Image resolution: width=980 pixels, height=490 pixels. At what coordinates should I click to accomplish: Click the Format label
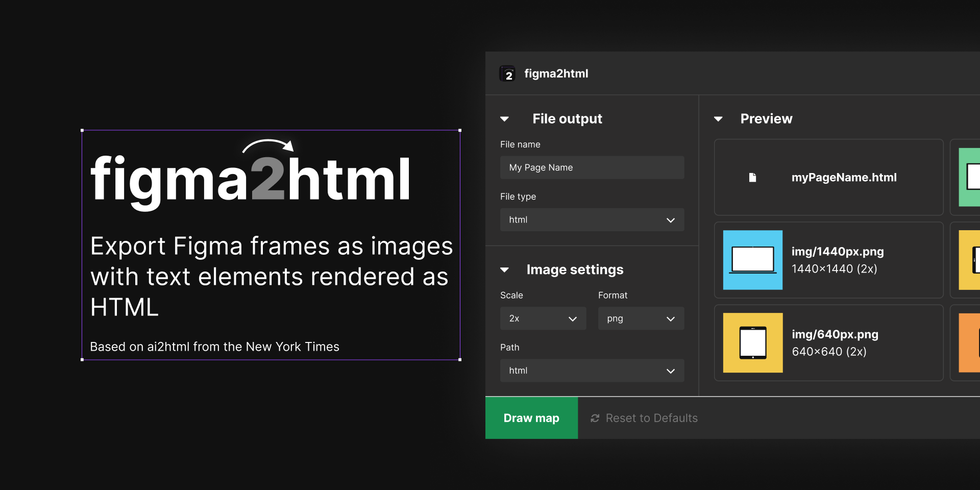pyautogui.click(x=612, y=295)
